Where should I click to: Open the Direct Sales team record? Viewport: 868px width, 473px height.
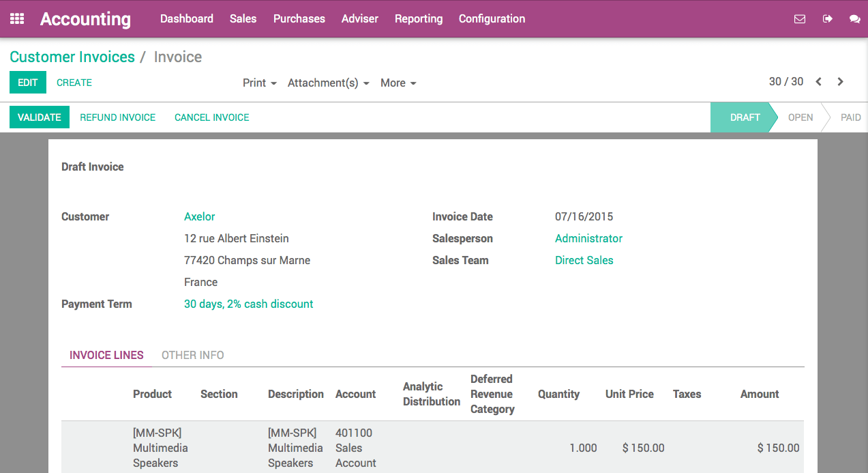click(x=584, y=260)
